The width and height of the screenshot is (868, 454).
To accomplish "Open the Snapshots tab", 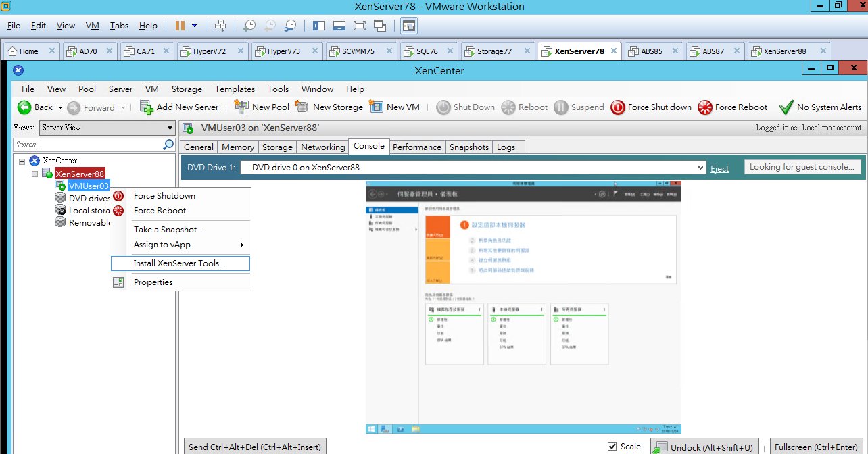I will [469, 147].
